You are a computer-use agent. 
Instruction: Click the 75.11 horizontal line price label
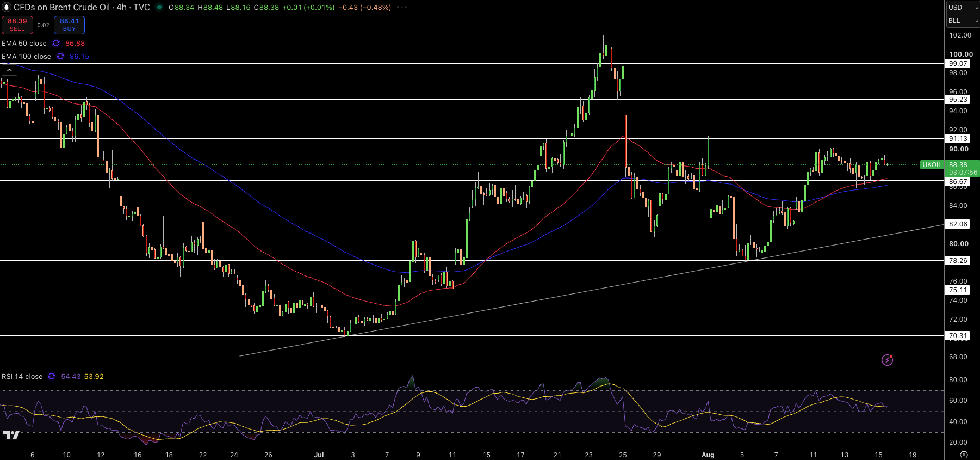pos(958,290)
